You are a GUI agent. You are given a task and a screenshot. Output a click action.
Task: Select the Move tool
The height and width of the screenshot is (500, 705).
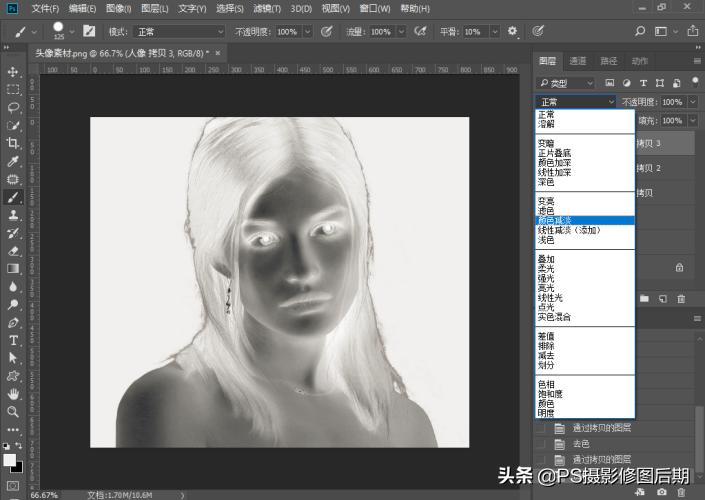coord(13,72)
